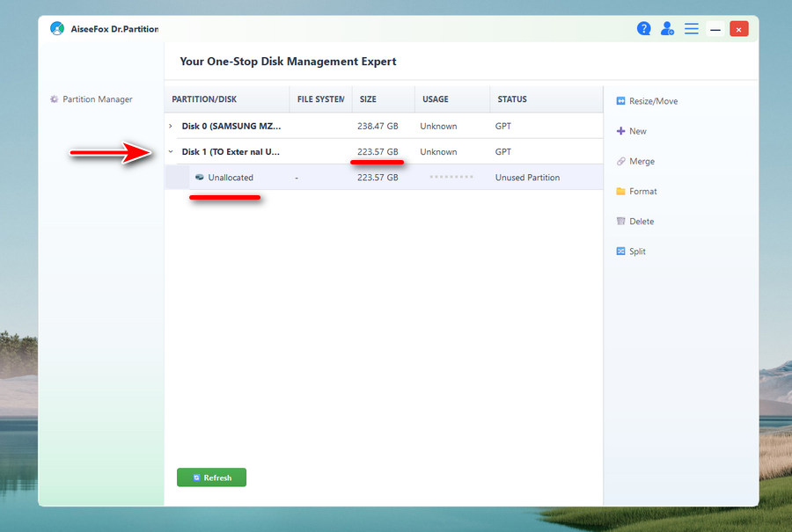Click the Split icon
Viewport: 792px width, 532px height.
pos(620,251)
